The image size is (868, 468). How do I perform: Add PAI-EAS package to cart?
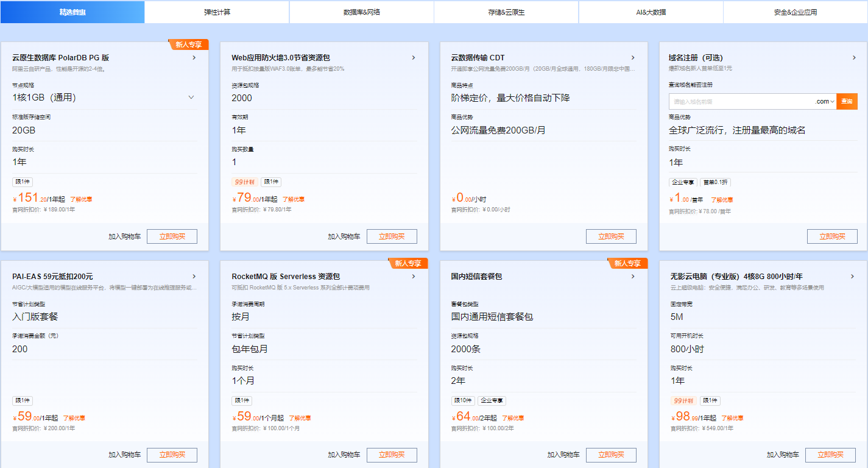pyautogui.click(x=124, y=455)
